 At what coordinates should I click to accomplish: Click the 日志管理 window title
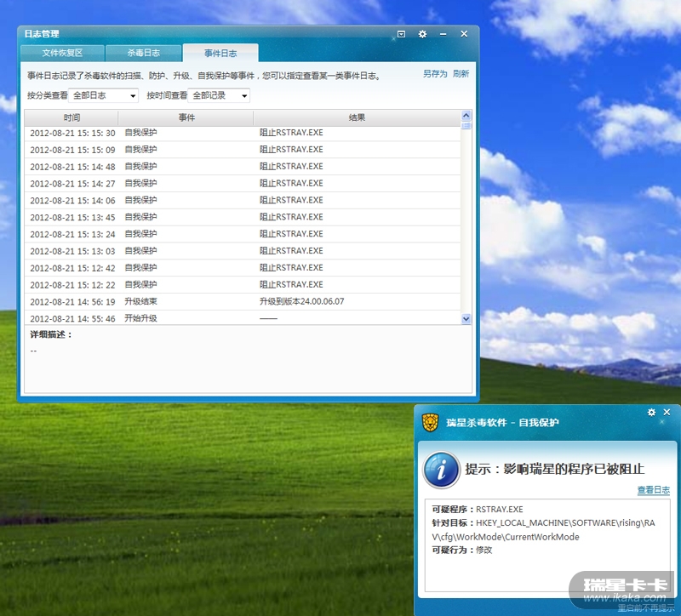(x=41, y=34)
